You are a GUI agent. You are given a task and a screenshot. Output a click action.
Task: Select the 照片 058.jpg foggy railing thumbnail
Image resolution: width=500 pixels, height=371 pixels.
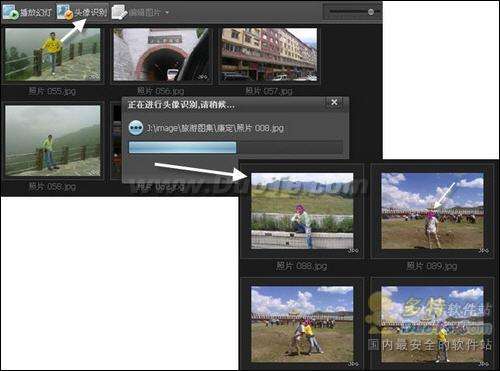point(53,141)
